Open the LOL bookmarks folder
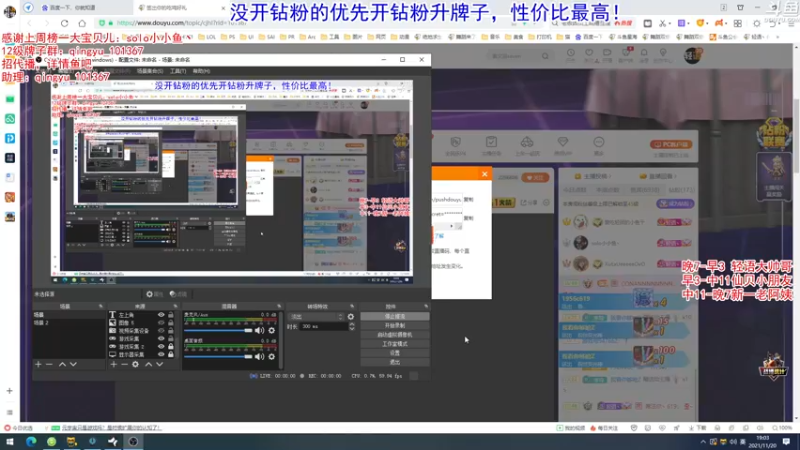This screenshot has width=800, height=450. pyautogui.click(x=207, y=37)
